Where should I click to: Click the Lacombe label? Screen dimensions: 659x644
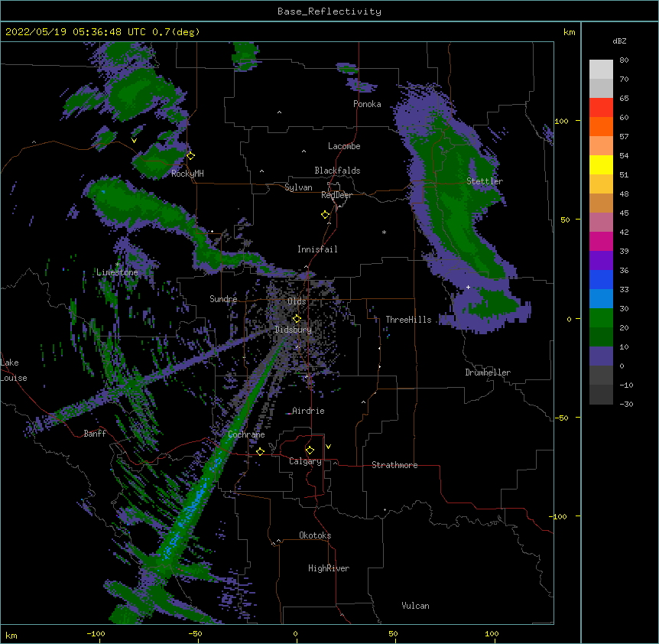[x=344, y=146]
